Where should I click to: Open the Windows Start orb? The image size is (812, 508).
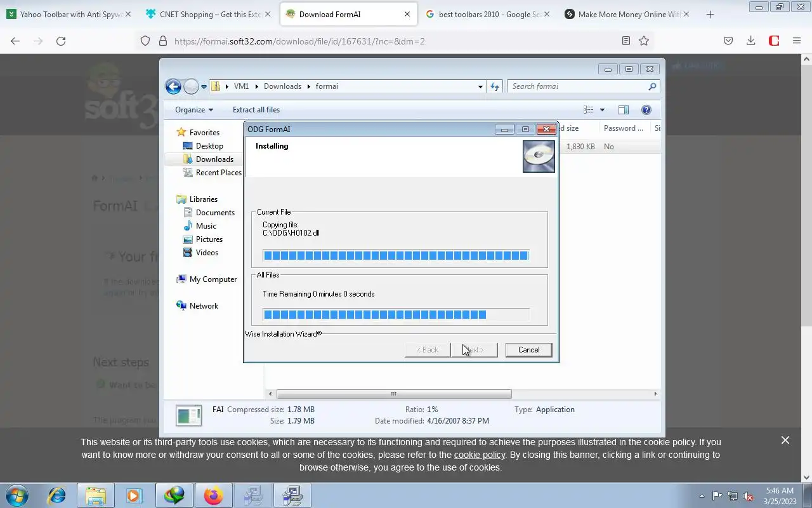coord(17,495)
